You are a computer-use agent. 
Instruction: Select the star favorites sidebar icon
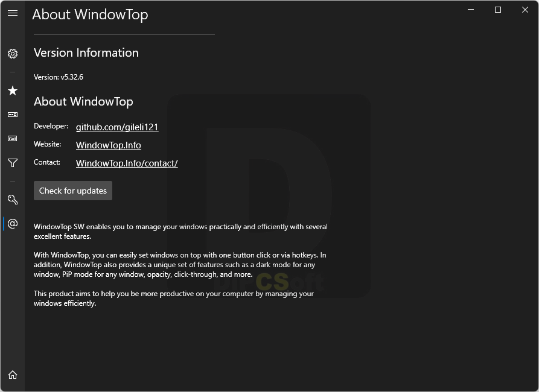pos(13,90)
